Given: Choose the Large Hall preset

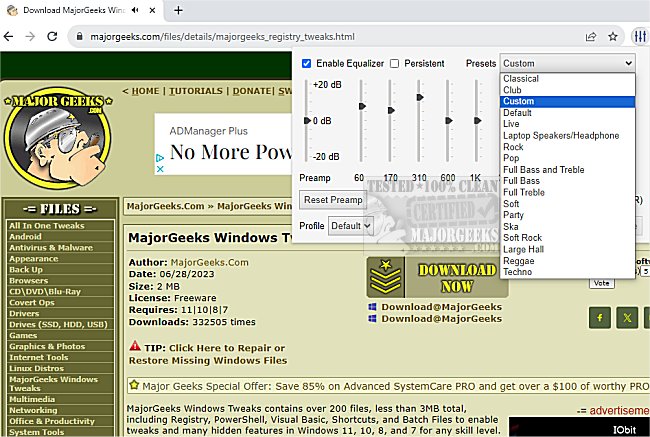Looking at the screenshot, I should click(x=568, y=249).
